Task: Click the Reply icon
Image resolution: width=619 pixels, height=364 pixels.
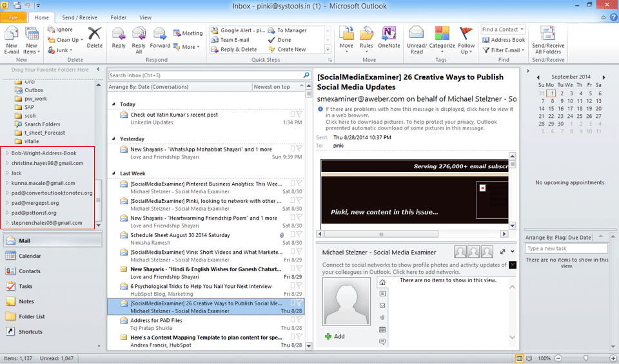Action: [x=119, y=34]
